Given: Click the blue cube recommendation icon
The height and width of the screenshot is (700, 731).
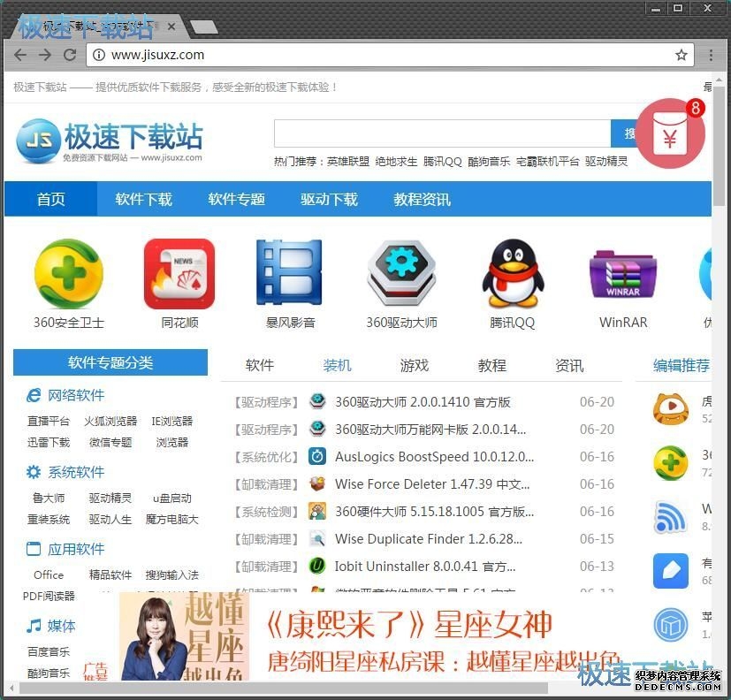Looking at the screenshot, I should pos(670,625).
